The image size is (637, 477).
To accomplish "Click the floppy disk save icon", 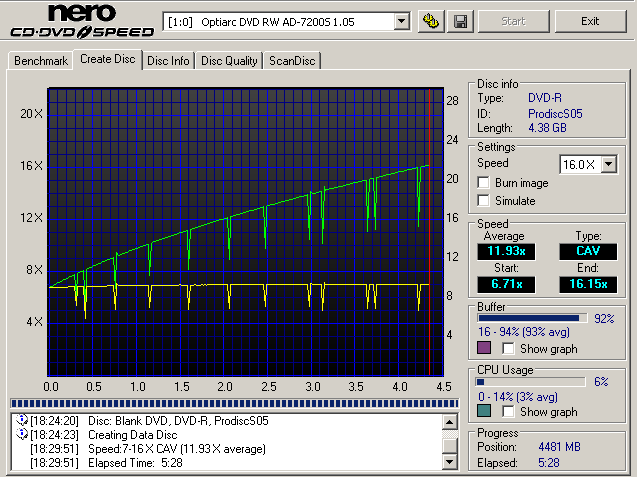I will [460, 21].
